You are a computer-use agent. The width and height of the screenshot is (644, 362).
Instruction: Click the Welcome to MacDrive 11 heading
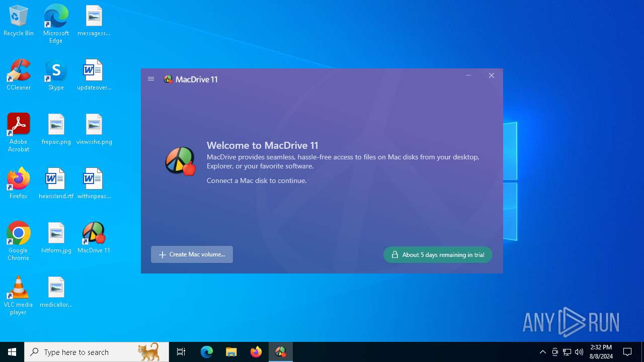point(263,145)
